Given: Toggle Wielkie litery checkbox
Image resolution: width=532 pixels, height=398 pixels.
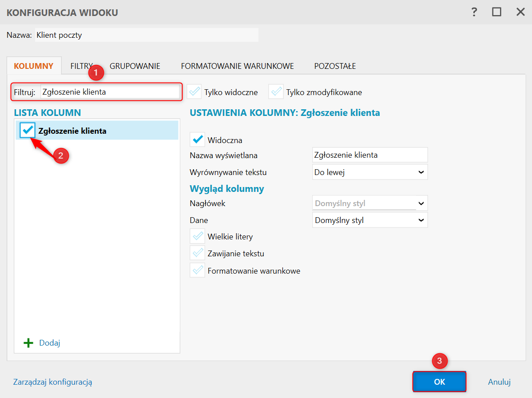Looking at the screenshot, I should coord(197,236).
